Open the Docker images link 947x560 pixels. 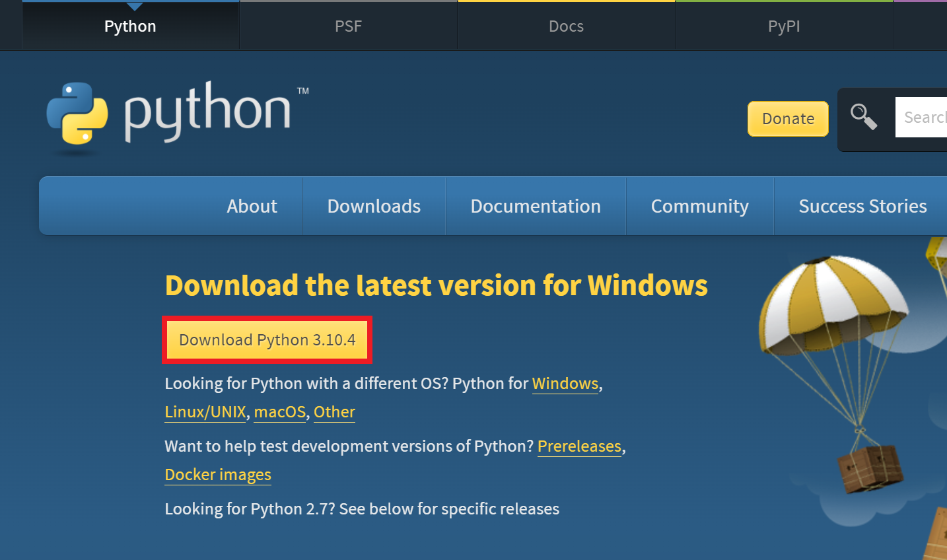pos(218,475)
